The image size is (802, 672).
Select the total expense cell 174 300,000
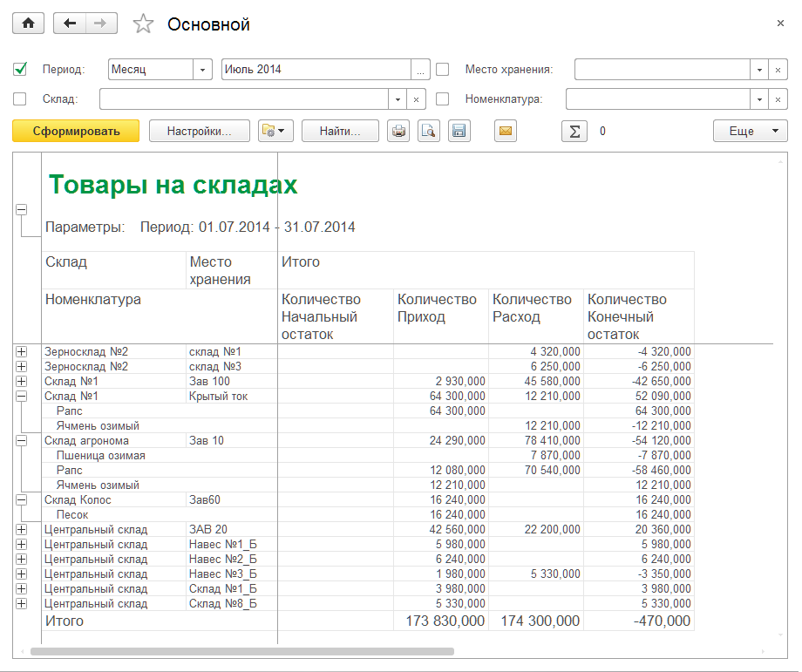pos(536,621)
